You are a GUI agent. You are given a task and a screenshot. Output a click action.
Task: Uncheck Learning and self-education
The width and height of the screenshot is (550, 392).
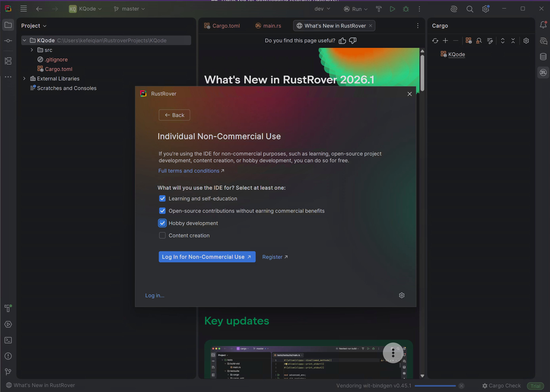pos(162,198)
